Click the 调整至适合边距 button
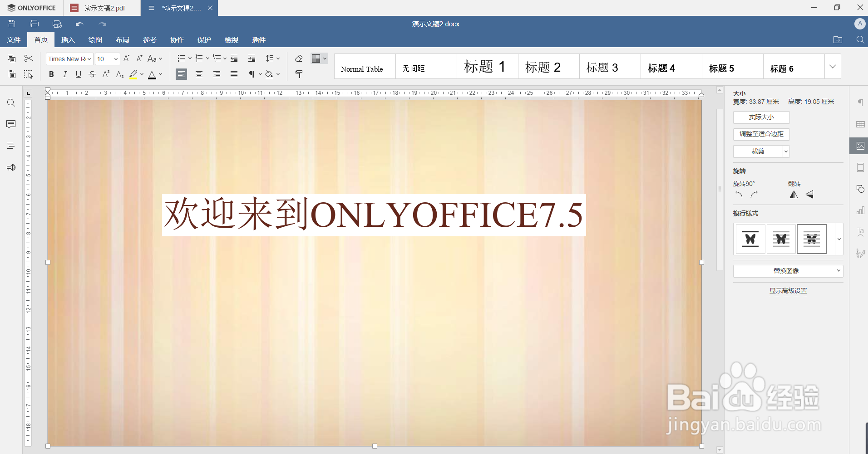This screenshot has height=454, width=868. click(761, 134)
